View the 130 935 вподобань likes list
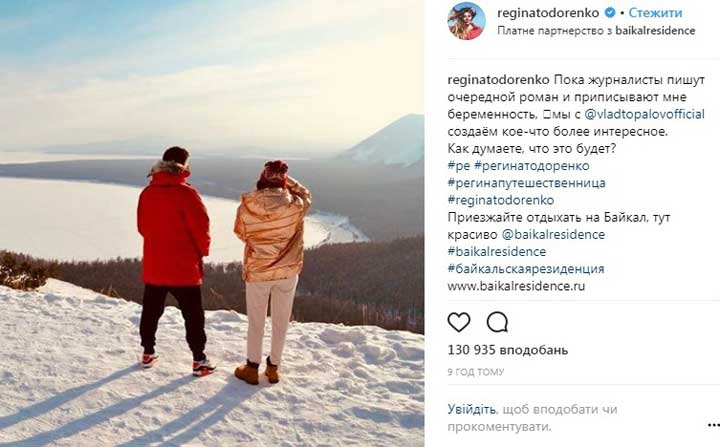The height and width of the screenshot is (447, 720). point(508,350)
